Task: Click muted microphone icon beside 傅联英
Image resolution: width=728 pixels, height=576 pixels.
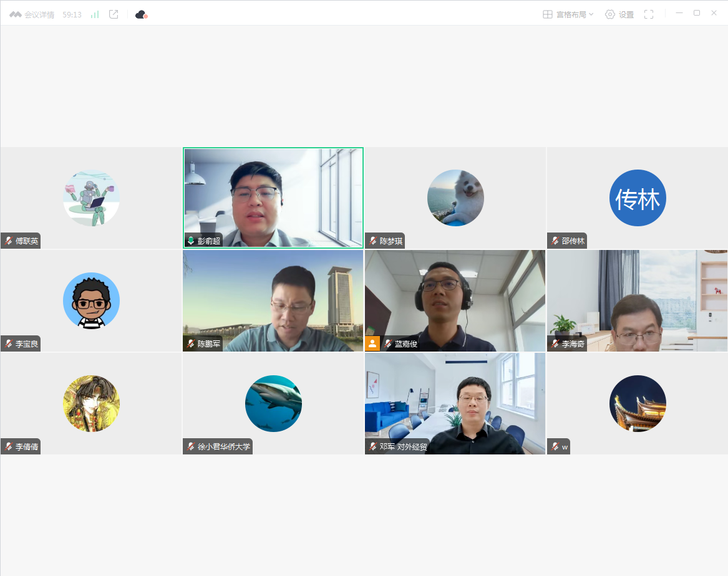Action: [8, 241]
